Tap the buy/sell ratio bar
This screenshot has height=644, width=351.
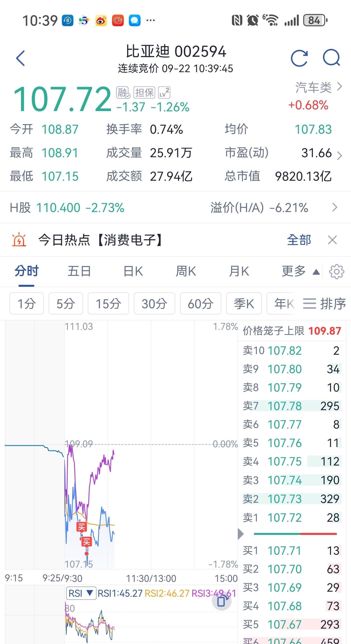point(295,534)
